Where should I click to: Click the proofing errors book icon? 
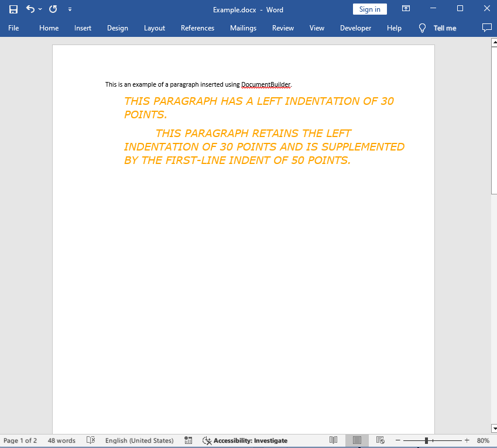coord(91,440)
